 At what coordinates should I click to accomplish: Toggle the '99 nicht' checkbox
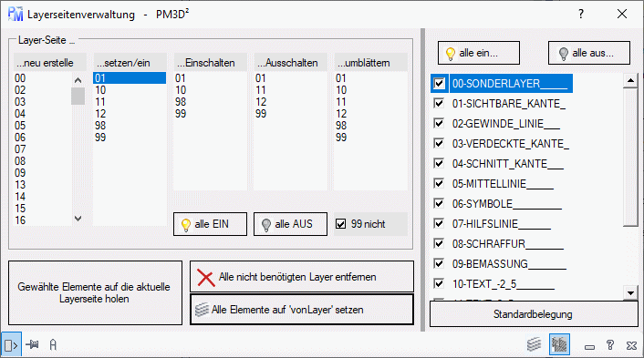click(x=340, y=224)
